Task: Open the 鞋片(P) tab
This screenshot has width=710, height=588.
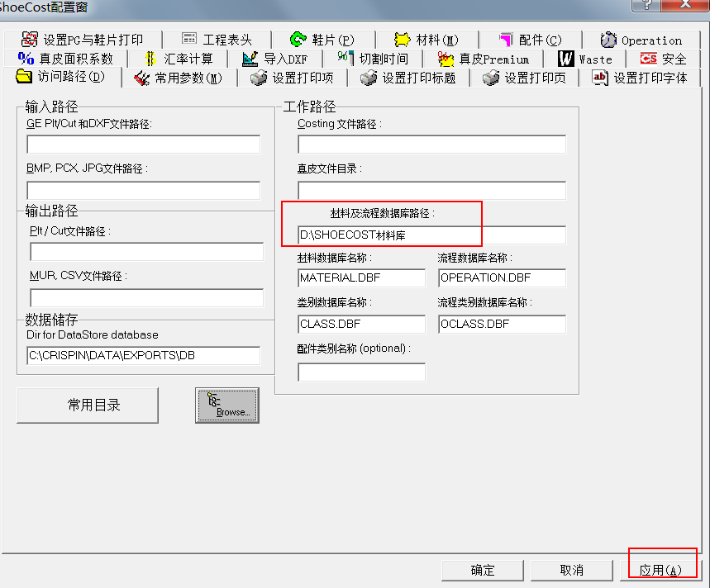Action: [323, 40]
